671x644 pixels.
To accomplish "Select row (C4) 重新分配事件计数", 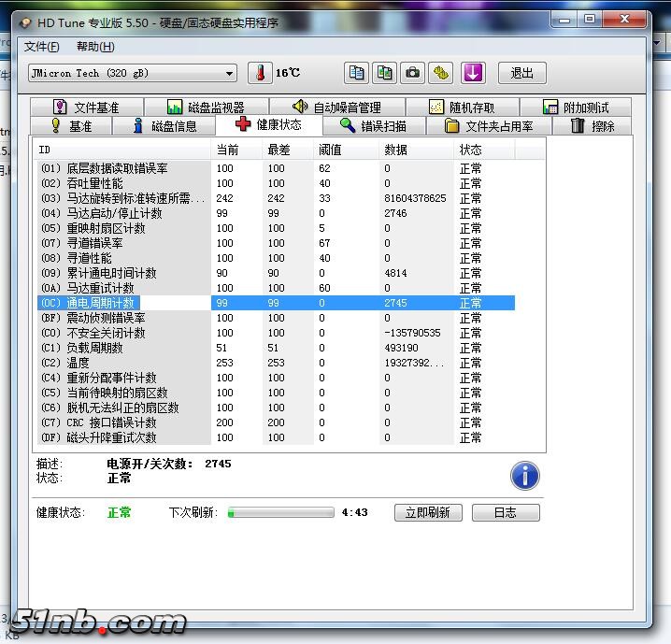I will 276,378.
